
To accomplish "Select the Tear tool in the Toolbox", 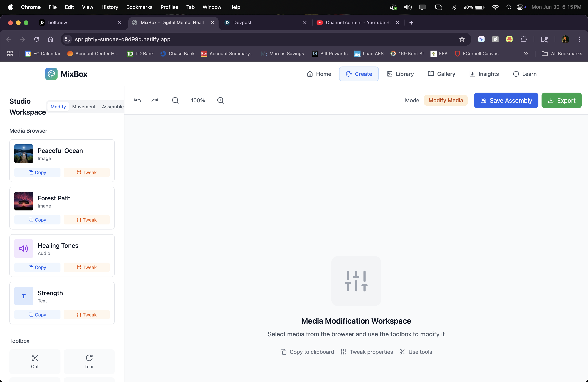I will (89, 361).
